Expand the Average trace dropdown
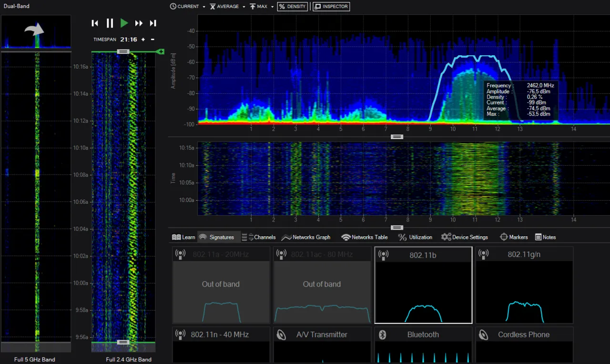This screenshot has height=364, width=610. 244,7
